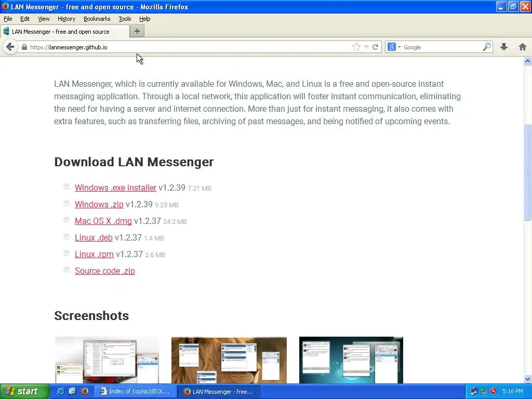The width and height of the screenshot is (532, 399).
Task: Download the Windows .zip link
Action: (x=99, y=204)
